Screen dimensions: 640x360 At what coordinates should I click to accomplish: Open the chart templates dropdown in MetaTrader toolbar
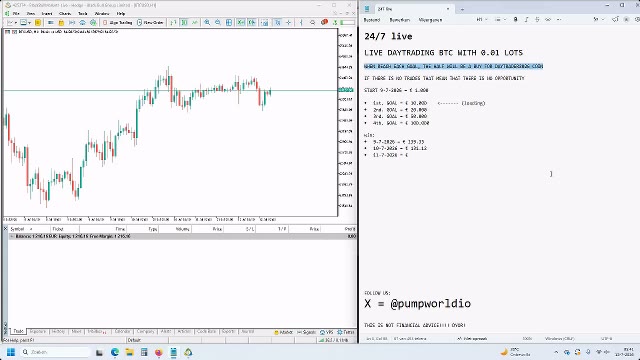tap(26, 22)
